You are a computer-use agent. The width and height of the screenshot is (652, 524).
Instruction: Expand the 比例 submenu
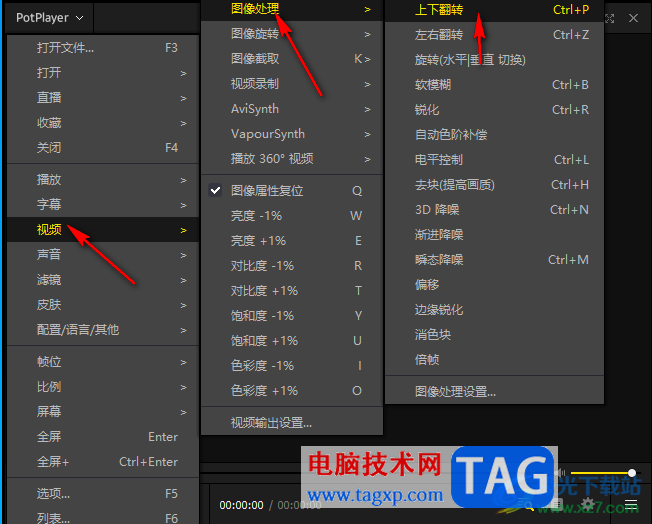(x=103, y=387)
